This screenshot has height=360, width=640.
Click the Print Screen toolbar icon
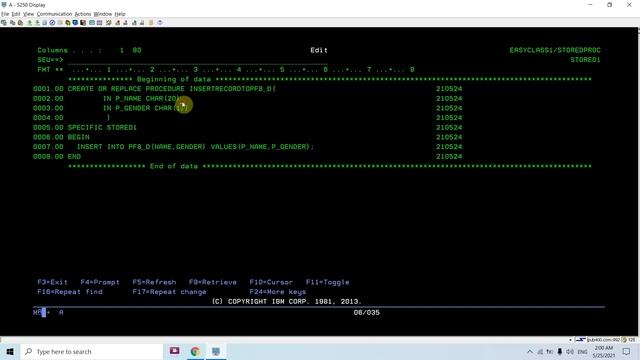4,22
